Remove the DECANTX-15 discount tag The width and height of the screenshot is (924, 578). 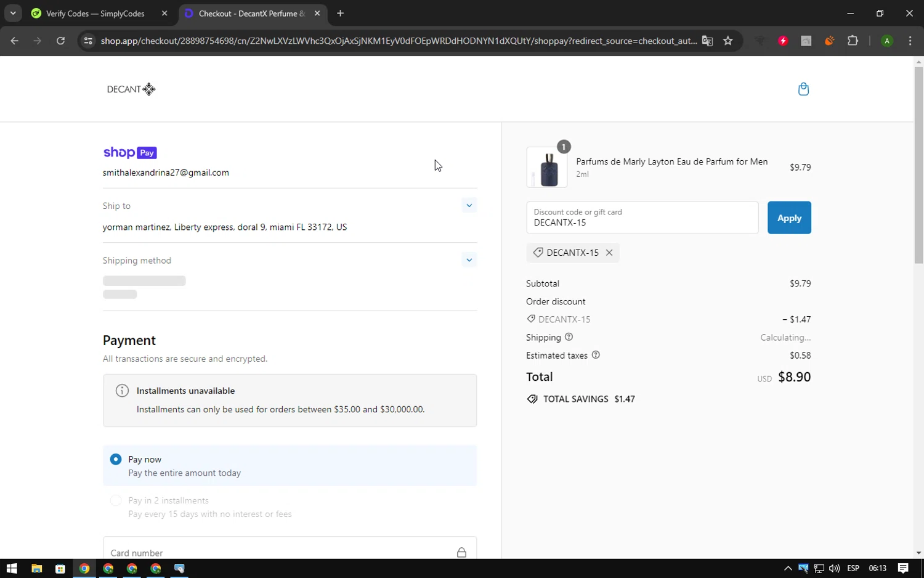click(609, 253)
